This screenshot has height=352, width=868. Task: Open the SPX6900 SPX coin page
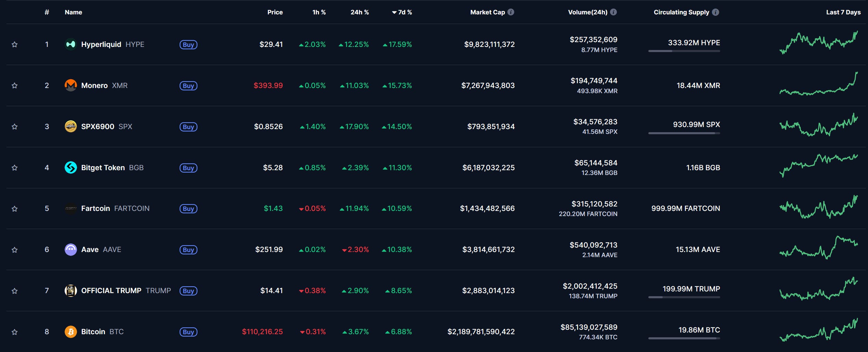(x=106, y=126)
